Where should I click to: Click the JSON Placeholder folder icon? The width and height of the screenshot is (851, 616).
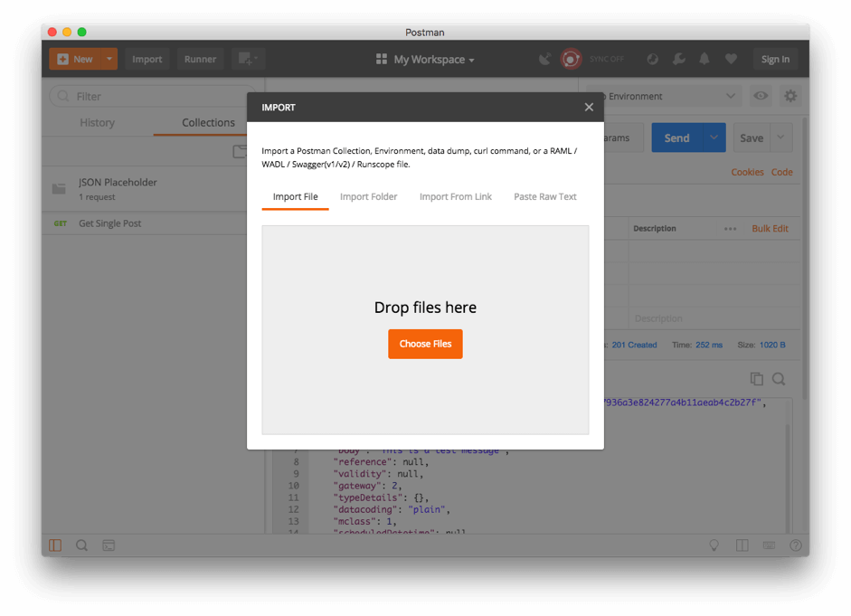pyautogui.click(x=59, y=189)
